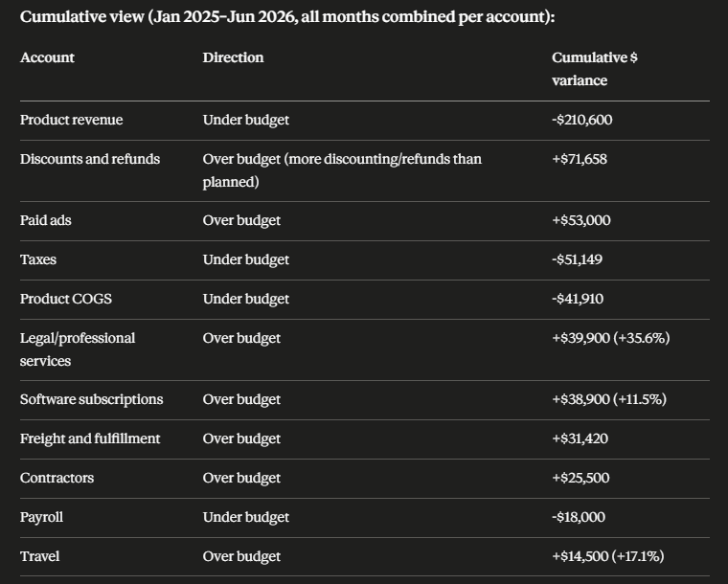This screenshot has height=584, width=728.
Task: Click 'Over budget (more discounting/refunds than planned)' text
Action: (342, 170)
